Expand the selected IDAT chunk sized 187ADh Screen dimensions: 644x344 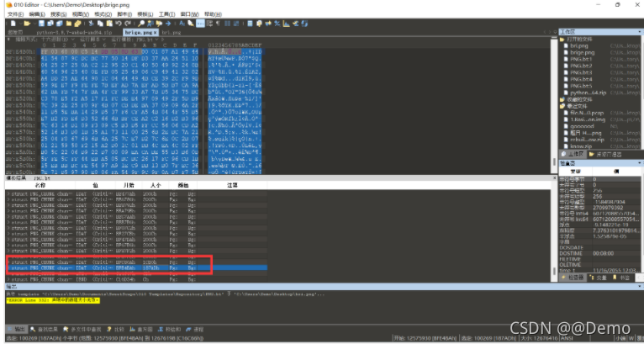click(x=8, y=268)
